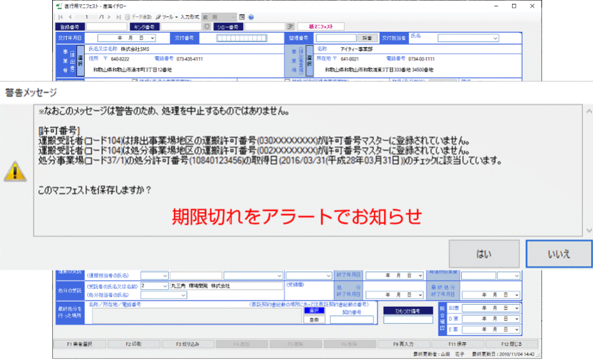
Task: Click the record number box showing 1
Action: click(x=87, y=17)
